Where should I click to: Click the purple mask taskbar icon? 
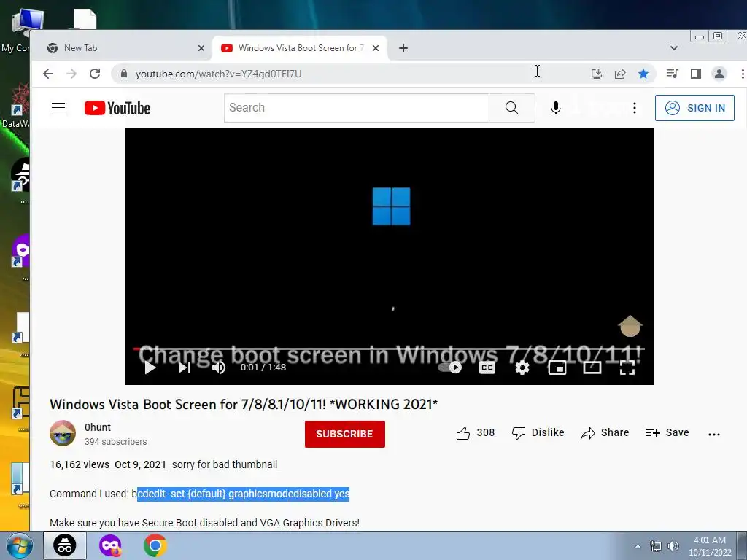tap(110, 545)
